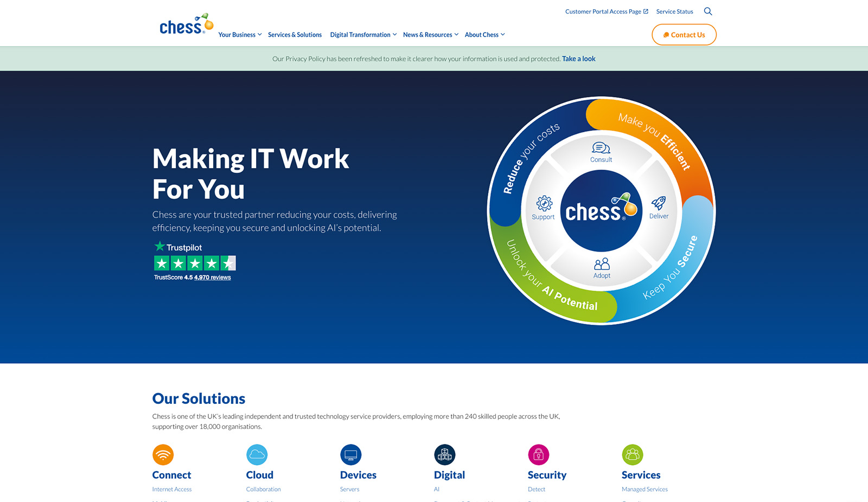Open the search magnifier icon
Image resolution: width=868 pixels, height=502 pixels.
[708, 11]
